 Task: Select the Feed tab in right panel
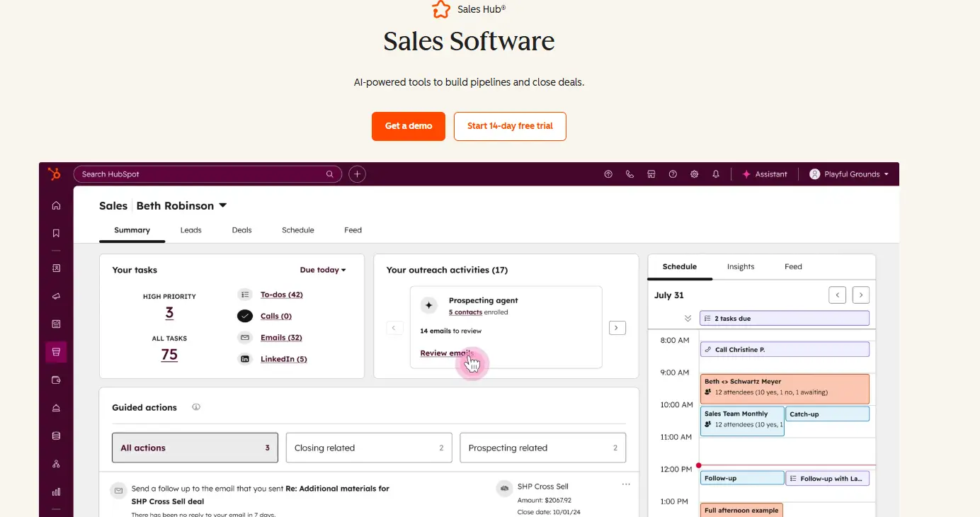point(793,267)
